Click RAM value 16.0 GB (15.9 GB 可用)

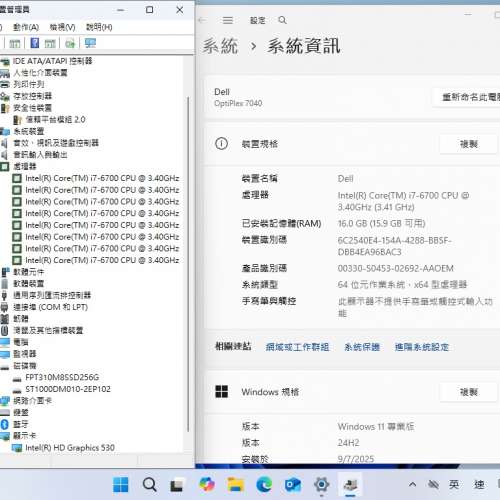[x=382, y=223]
